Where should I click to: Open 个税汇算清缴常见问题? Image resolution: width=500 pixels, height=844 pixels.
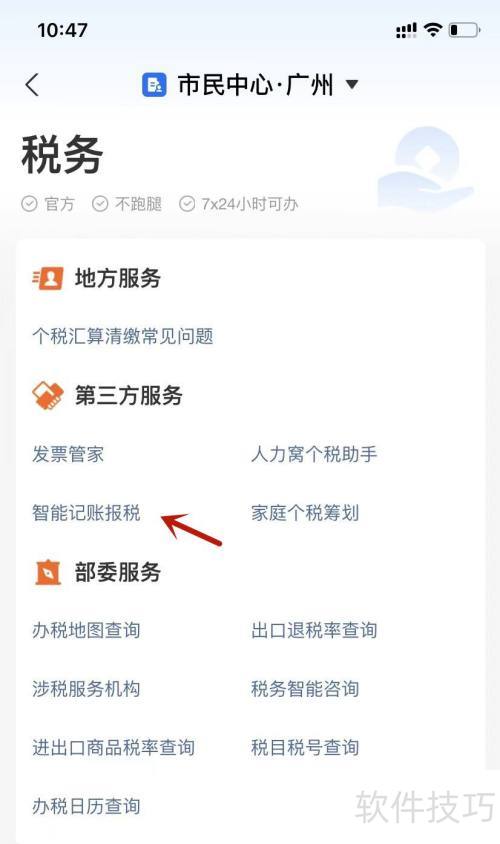tap(123, 336)
